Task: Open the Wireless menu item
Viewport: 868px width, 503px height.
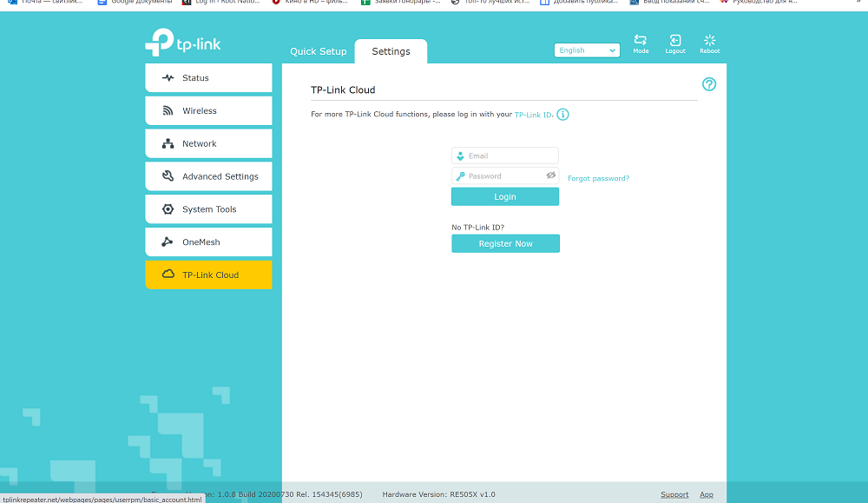Action: coord(208,111)
